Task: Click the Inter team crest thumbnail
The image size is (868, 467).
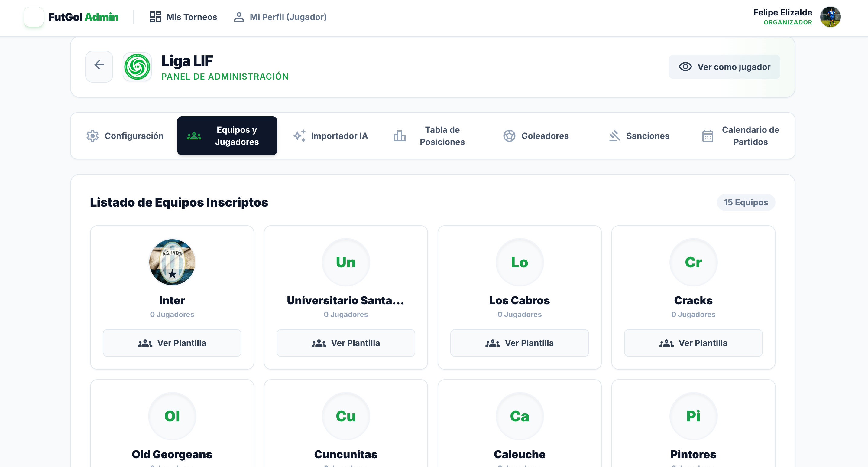Action: [172, 262]
